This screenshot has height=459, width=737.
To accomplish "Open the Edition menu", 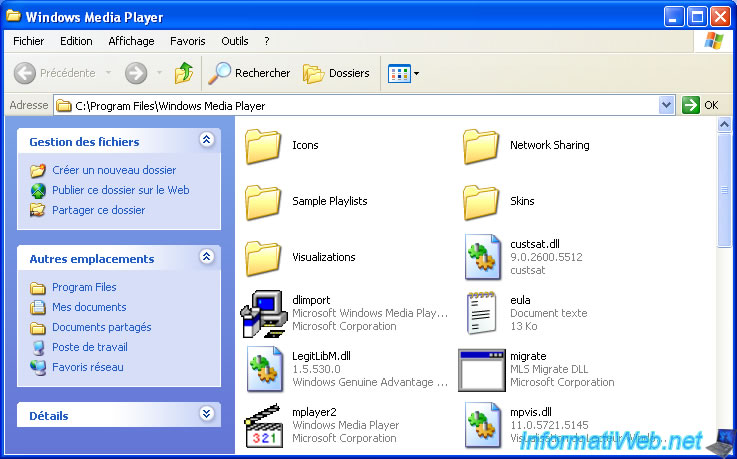I will (76, 41).
